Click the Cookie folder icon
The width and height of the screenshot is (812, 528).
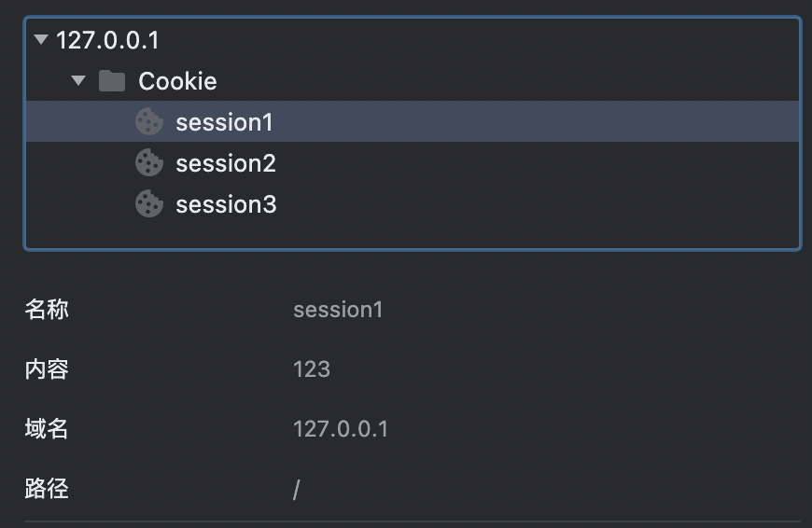pyautogui.click(x=112, y=81)
